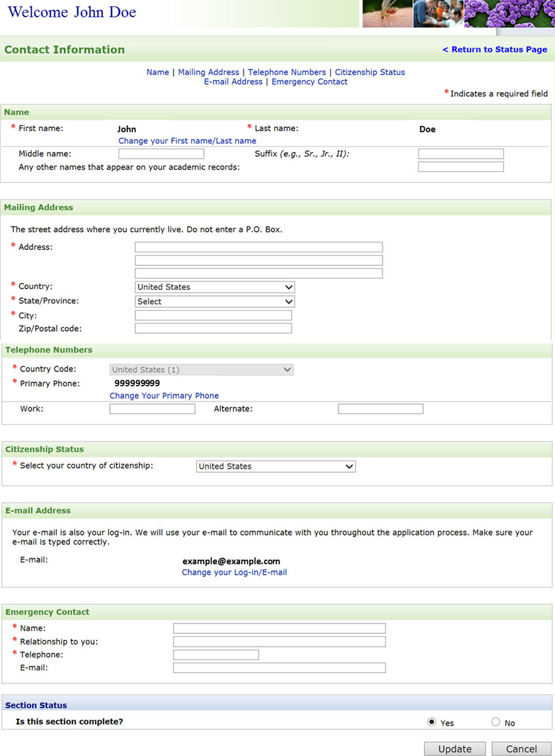Open the Country dropdown in Mailing Address
555x756 pixels.
(215, 287)
